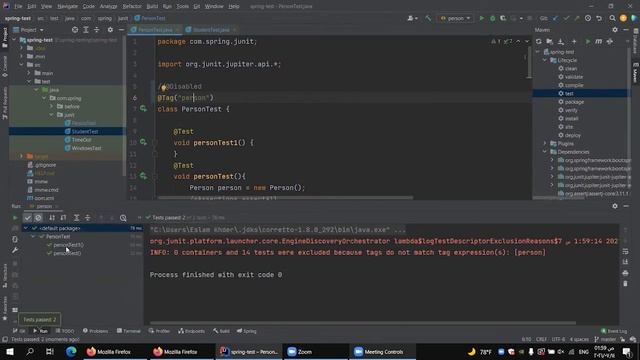Click the console output horizontal scrollbar

point(363,323)
